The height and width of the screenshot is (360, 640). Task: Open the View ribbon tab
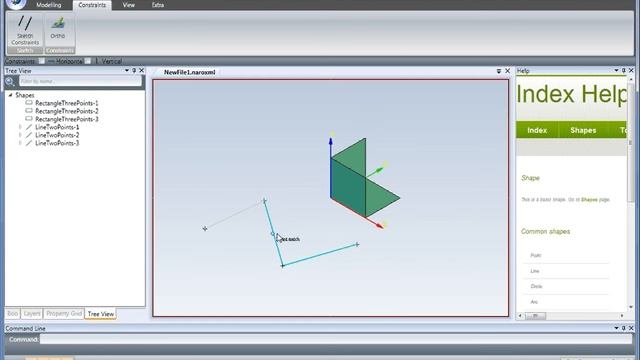point(129,5)
